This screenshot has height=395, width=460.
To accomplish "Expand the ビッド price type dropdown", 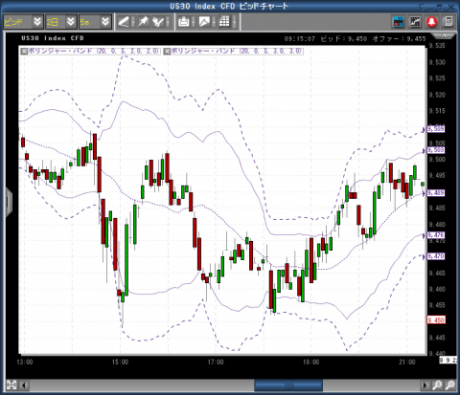I will click(37, 22).
